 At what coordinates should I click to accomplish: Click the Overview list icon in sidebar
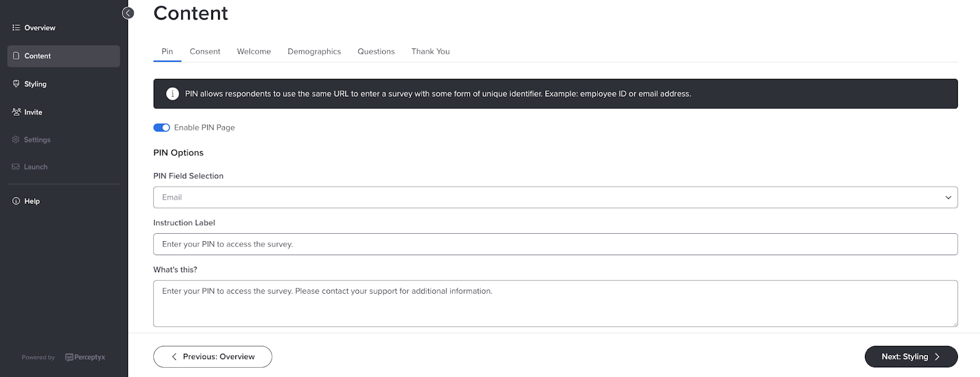[x=16, y=28]
